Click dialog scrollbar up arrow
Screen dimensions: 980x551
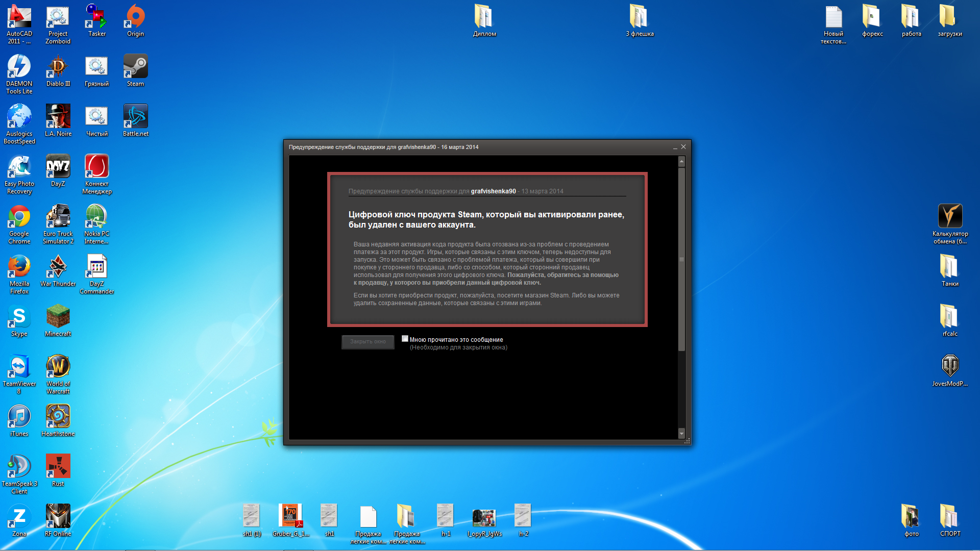point(681,161)
